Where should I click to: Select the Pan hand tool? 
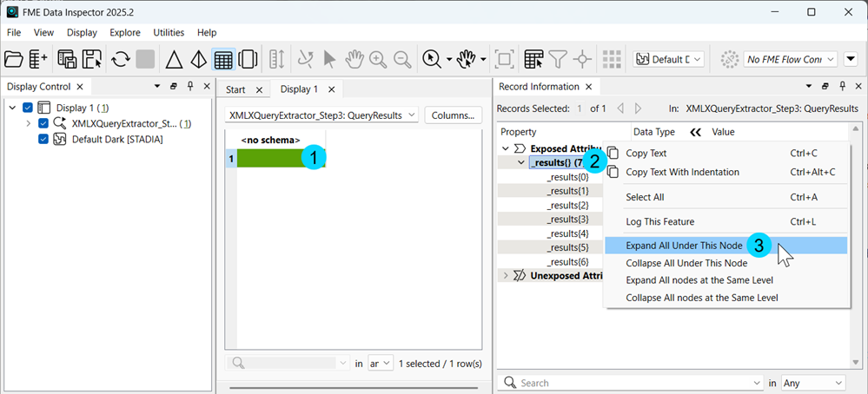(x=354, y=59)
